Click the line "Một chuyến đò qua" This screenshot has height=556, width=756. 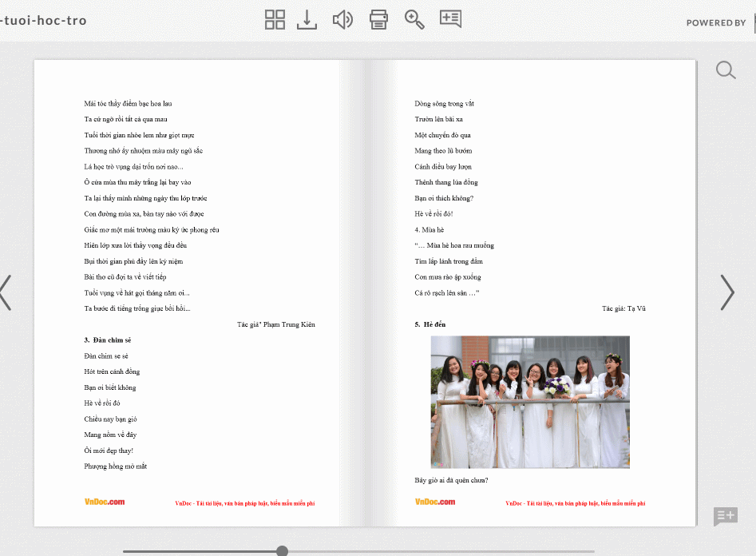coord(442,135)
